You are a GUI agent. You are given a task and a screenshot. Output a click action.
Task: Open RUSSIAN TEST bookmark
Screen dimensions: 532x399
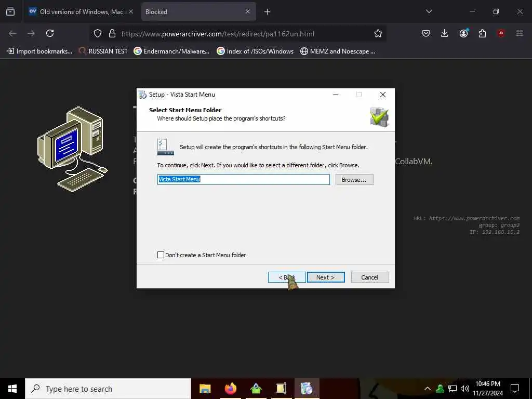pyautogui.click(x=103, y=51)
